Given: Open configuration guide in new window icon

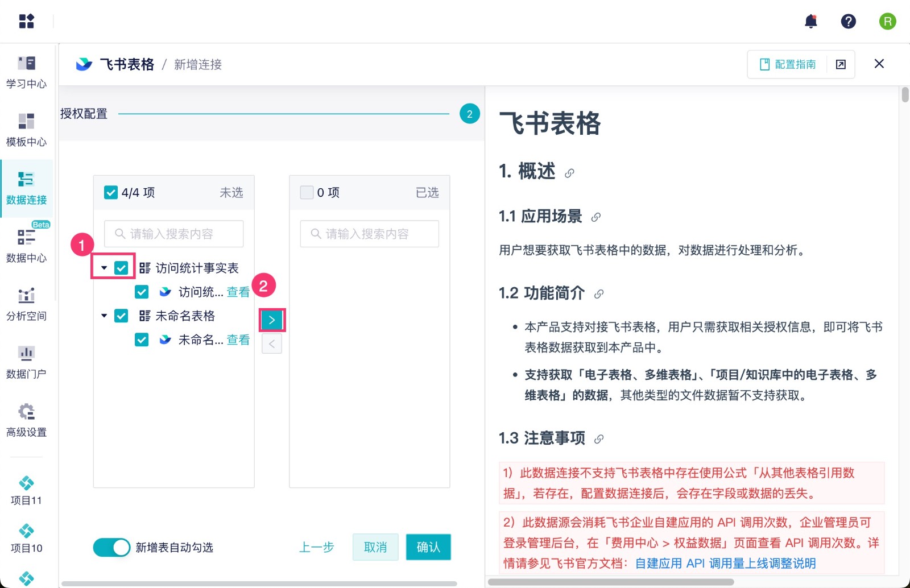Looking at the screenshot, I should (x=841, y=64).
